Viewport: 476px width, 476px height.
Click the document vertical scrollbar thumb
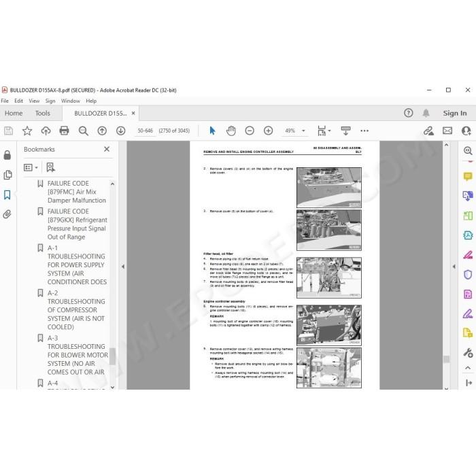point(446,359)
